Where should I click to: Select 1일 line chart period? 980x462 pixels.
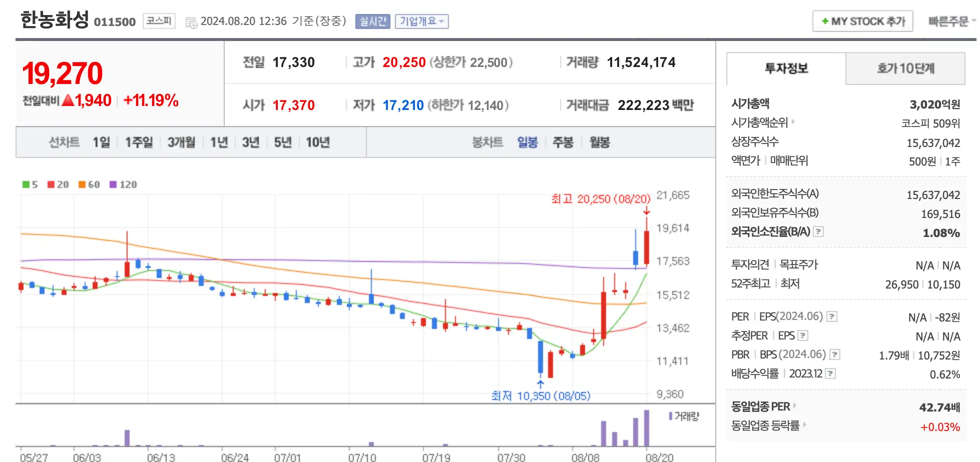101,142
